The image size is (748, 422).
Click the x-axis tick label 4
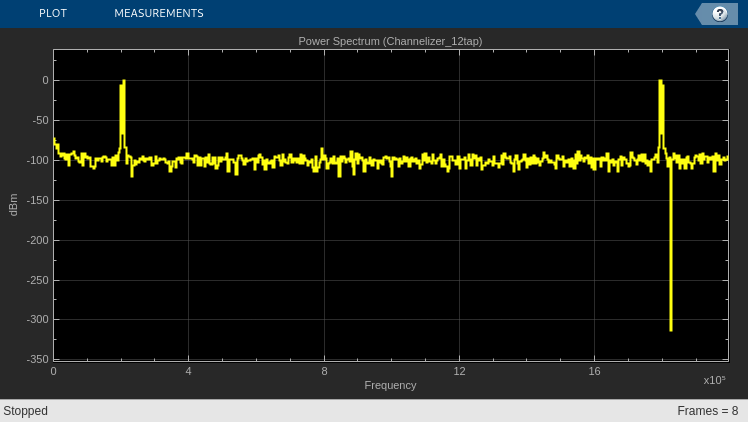click(x=188, y=371)
